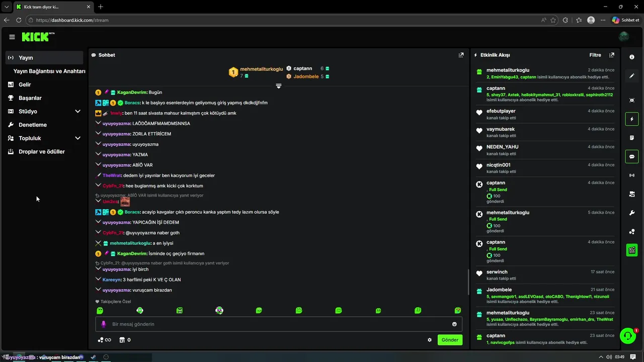Click the Steam icon in taskbar
Screen dimensions: 644x362
tap(93, 357)
